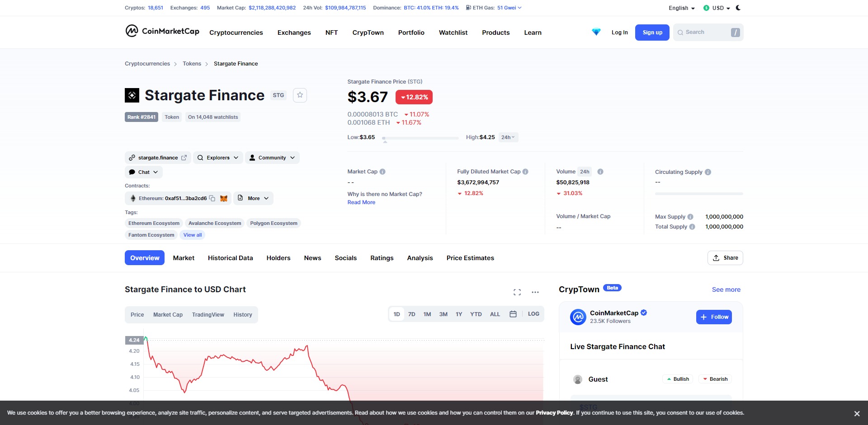Vote Bearish on Stargate Finance
The width and height of the screenshot is (868, 425).
click(x=715, y=379)
